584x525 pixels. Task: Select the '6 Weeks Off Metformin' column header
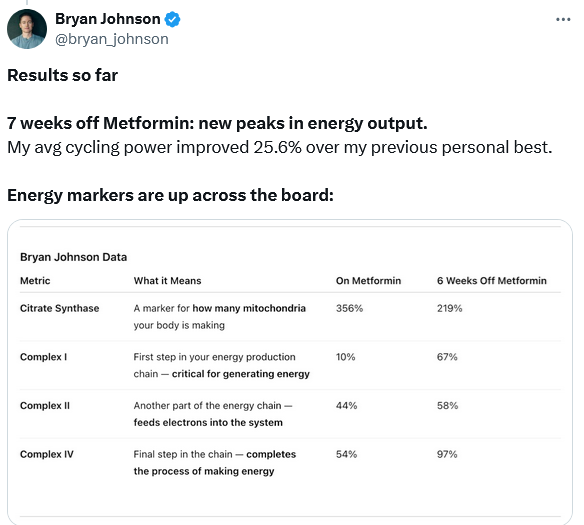pyautogui.click(x=492, y=281)
